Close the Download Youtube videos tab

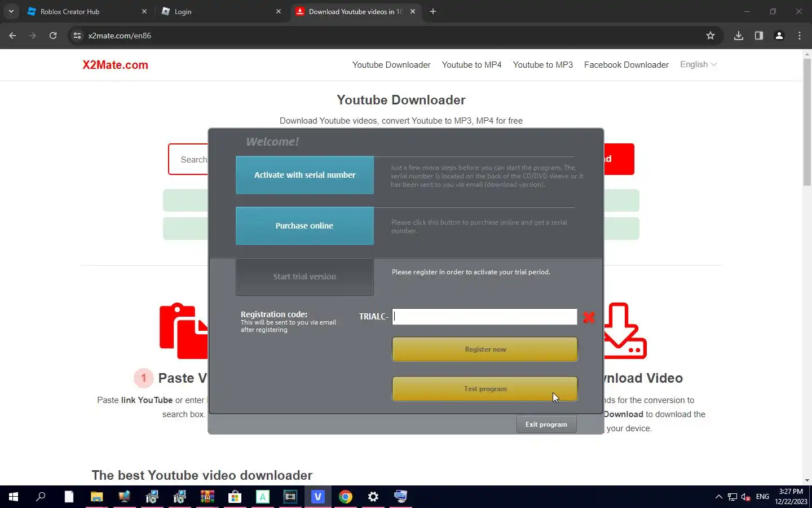[x=413, y=11]
